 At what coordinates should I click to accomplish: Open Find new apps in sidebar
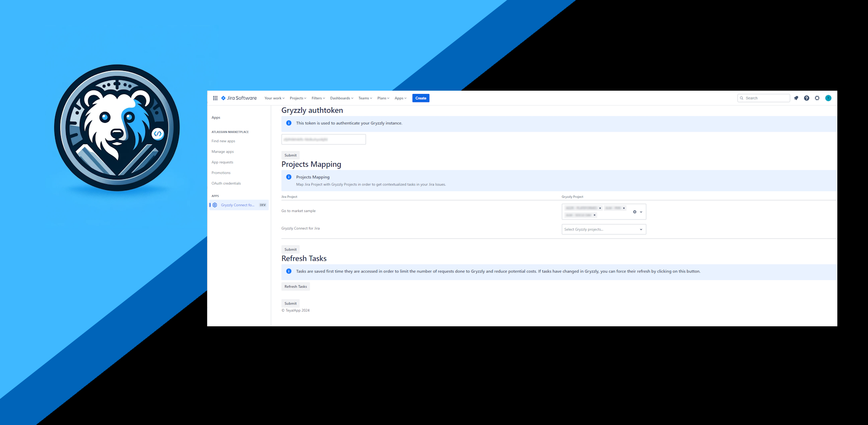click(x=223, y=141)
